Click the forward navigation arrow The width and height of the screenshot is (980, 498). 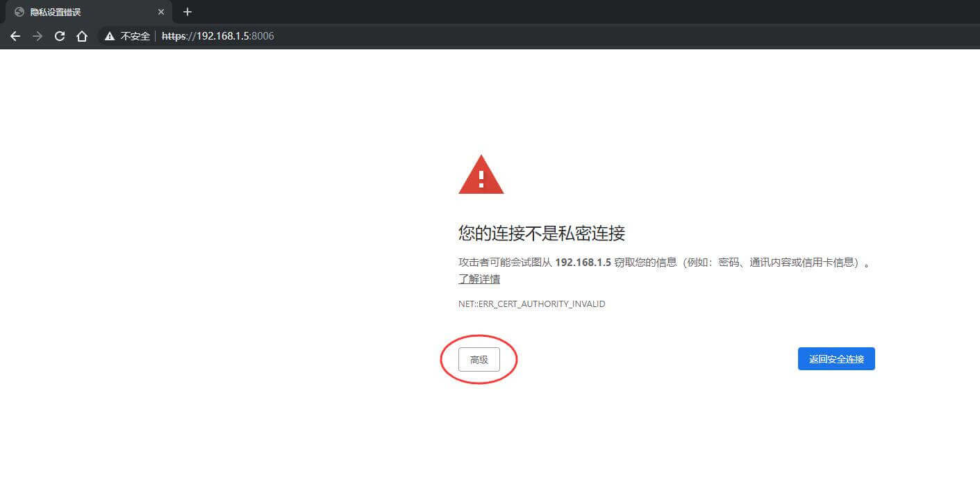[x=38, y=36]
